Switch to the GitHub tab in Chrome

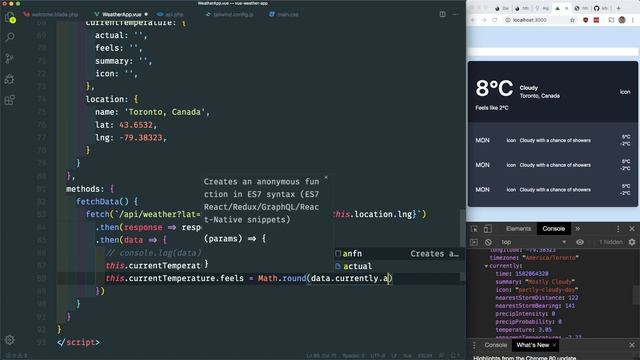(x=600, y=8)
